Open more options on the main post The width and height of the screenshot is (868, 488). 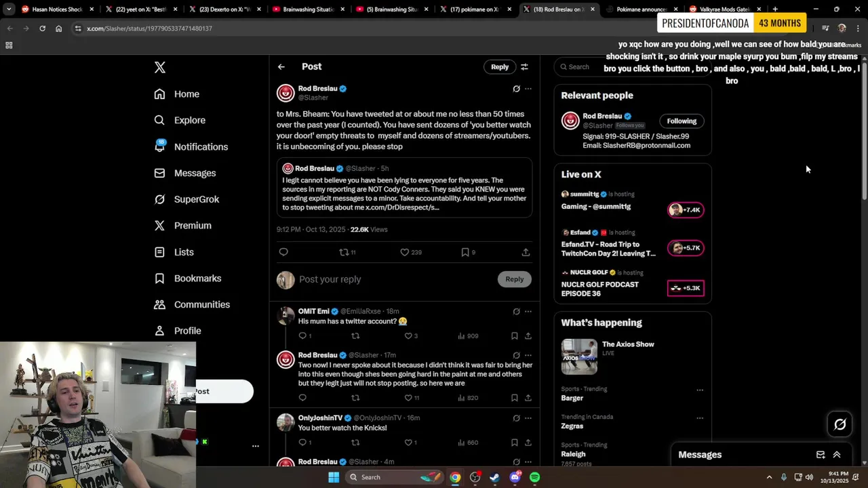point(528,89)
